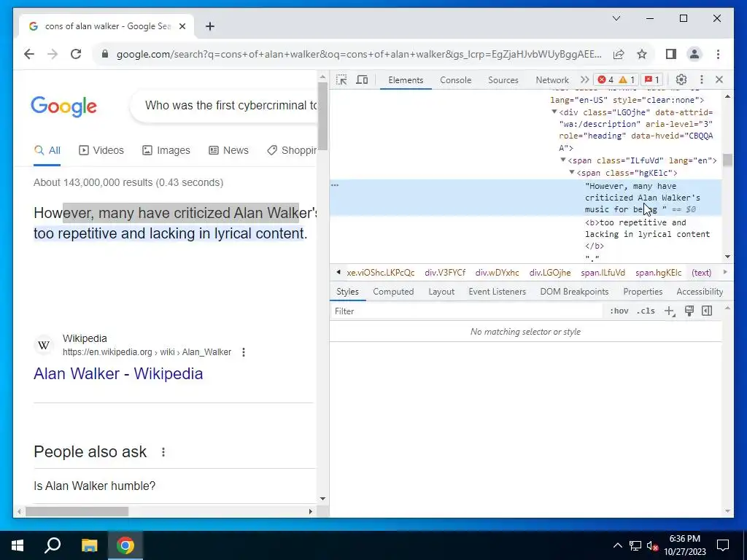Select breadcrumb span.ILfuVd
The height and width of the screenshot is (560, 747).
603,273
